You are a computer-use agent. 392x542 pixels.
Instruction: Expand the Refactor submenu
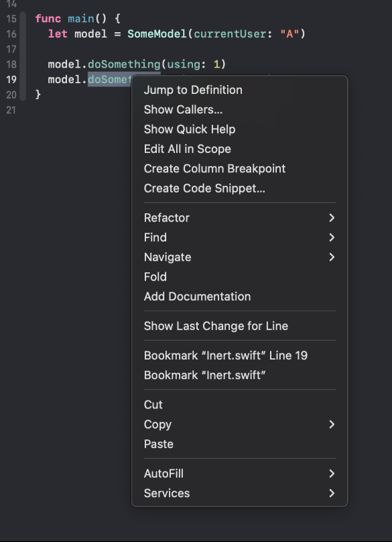pos(239,218)
